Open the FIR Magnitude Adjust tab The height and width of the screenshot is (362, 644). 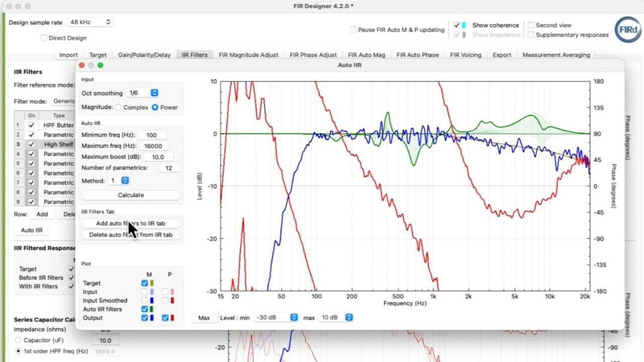(249, 55)
